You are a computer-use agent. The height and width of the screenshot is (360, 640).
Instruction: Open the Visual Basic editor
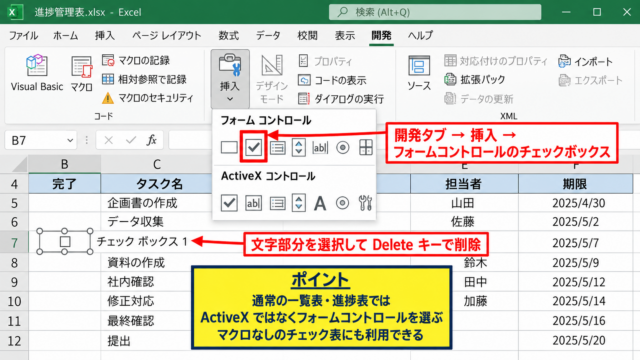pos(37,73)
